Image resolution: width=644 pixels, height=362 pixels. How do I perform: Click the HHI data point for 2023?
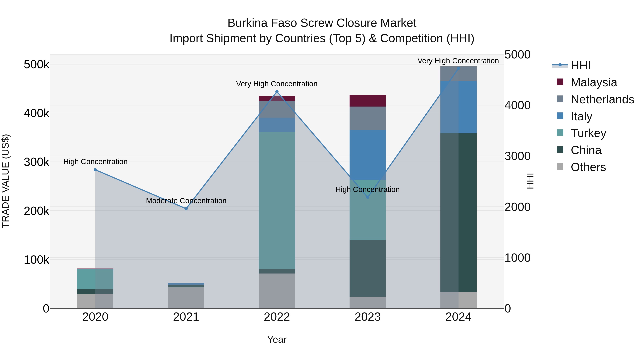[x=367, y=197]
